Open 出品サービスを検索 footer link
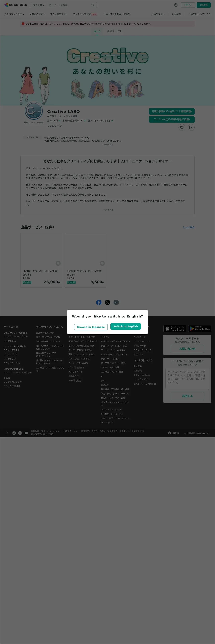The height and width of the screenshot is (644, 215). tap(45, 333)
